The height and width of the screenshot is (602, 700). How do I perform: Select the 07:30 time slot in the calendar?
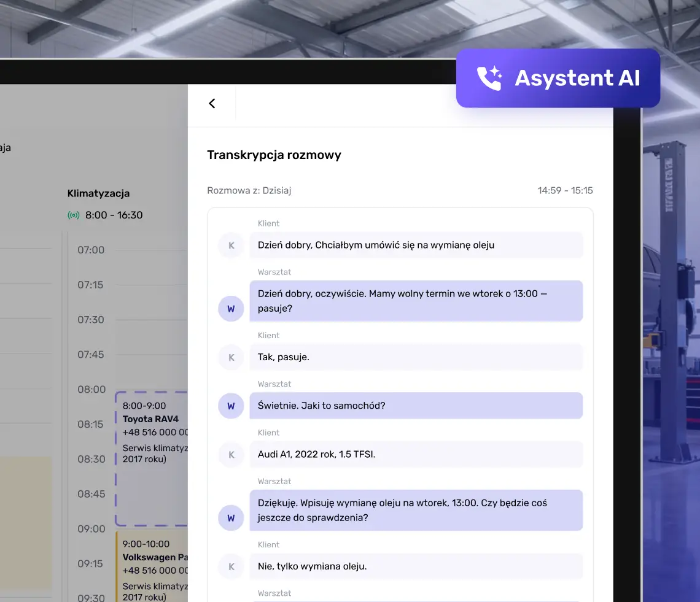tap(91, 320)
